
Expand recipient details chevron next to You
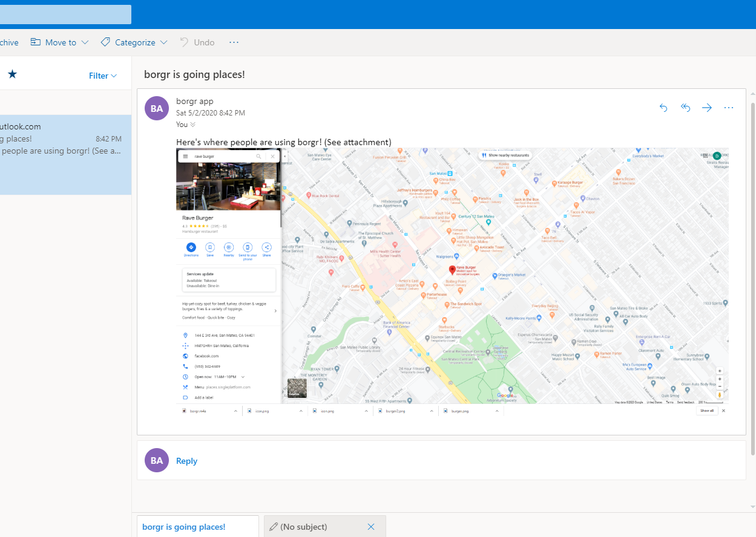[193, 125]
